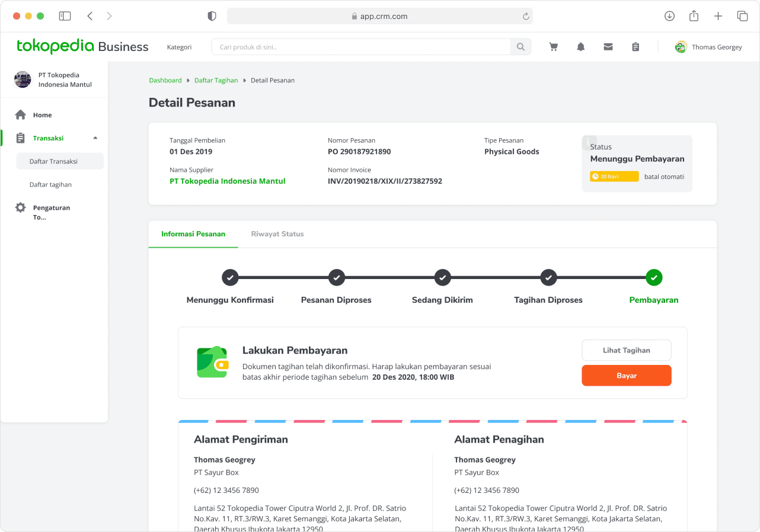The image size is (760, 532).
Task: Click the browser share icon
Action: coord(694,16)
